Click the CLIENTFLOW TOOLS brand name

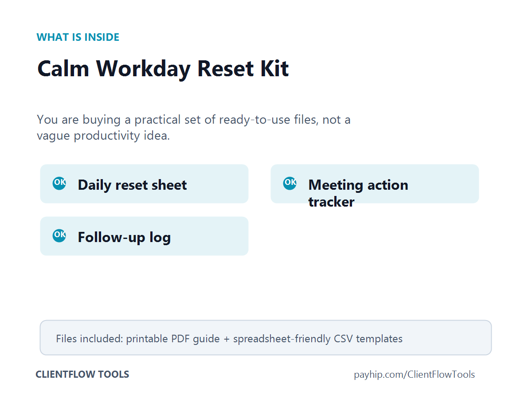pos(82,374)
